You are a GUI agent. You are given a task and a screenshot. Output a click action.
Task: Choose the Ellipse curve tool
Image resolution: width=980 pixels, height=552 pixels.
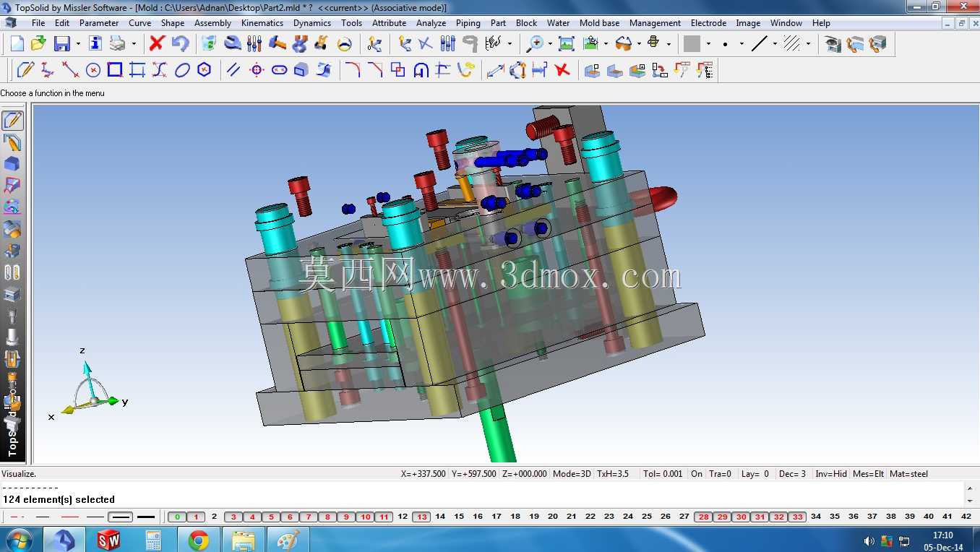point(182,70)
